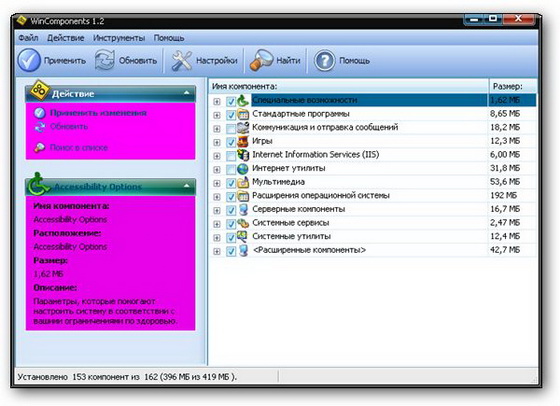Collapse the Действие panel with its arrow
Viewport: 560px width, 406px height.
click(x=186, y=93)
